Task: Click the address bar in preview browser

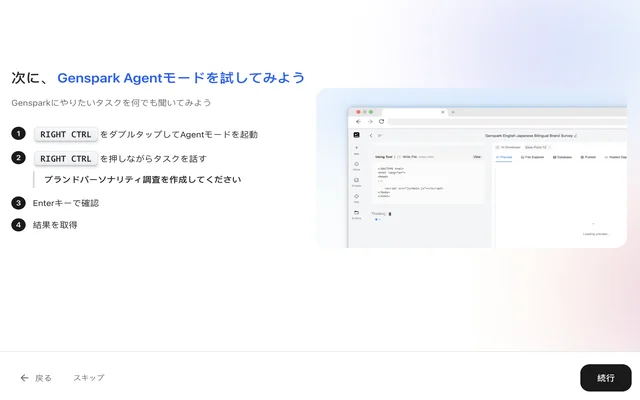Action: coord(507,122)
